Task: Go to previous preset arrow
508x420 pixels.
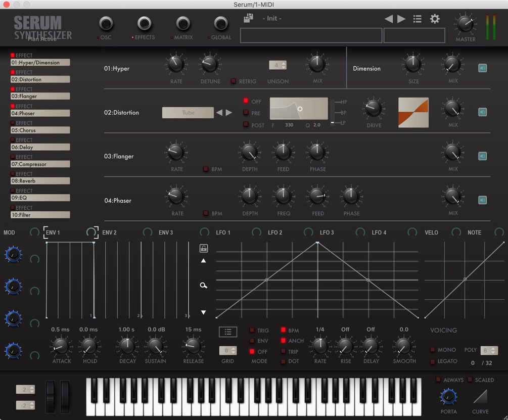Action: pos(389,19)
